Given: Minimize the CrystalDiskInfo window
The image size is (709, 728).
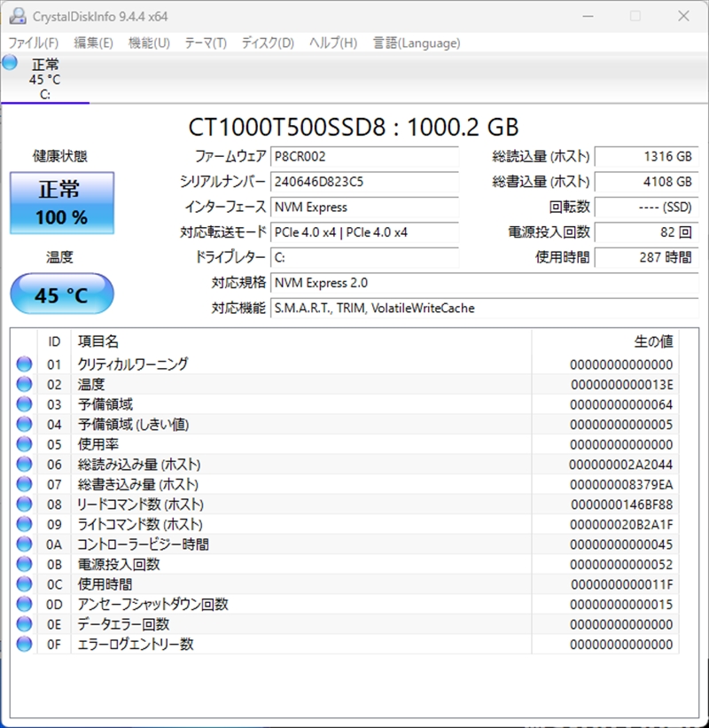Looking at the screenshot, I should point(588,16).
